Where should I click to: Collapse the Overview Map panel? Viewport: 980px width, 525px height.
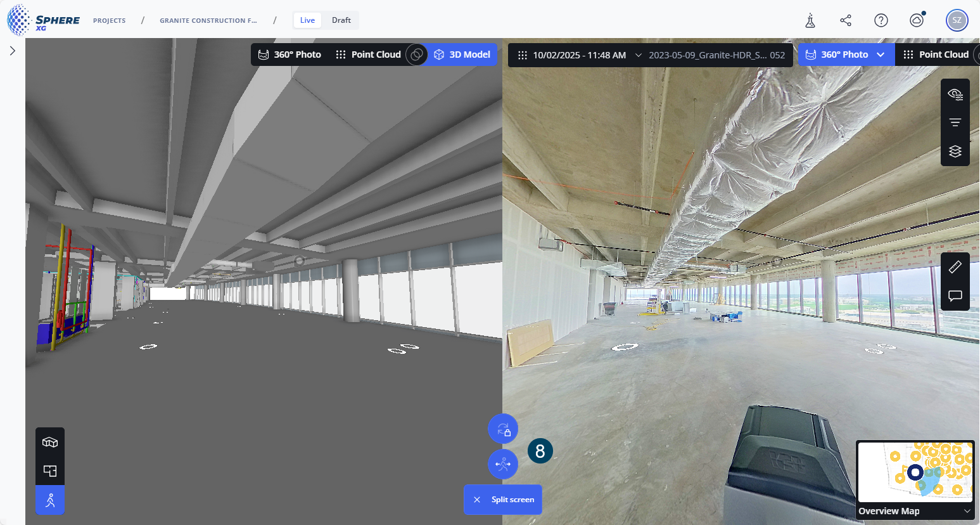coord(967,511)
